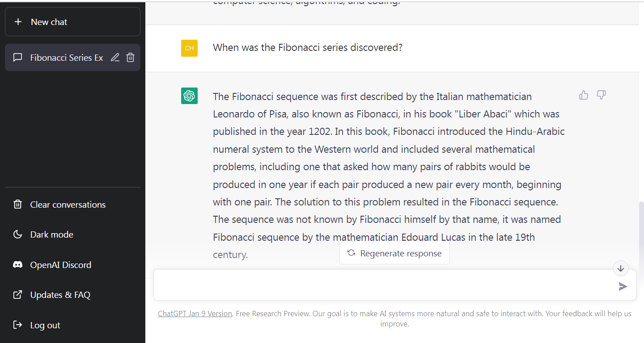Viewport: 644px width, 343px height.
Task: Click the ChatGPT logo avatar
Action: pos(189,96)
